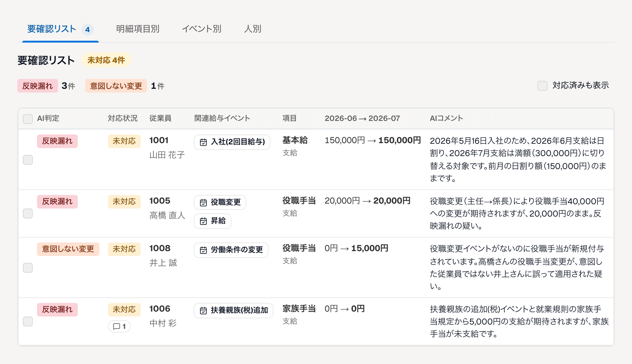This screenshot has width=632, height=364.
Task: Click the calendar icon in 労働条件の変更 chip
Action: 203,250
